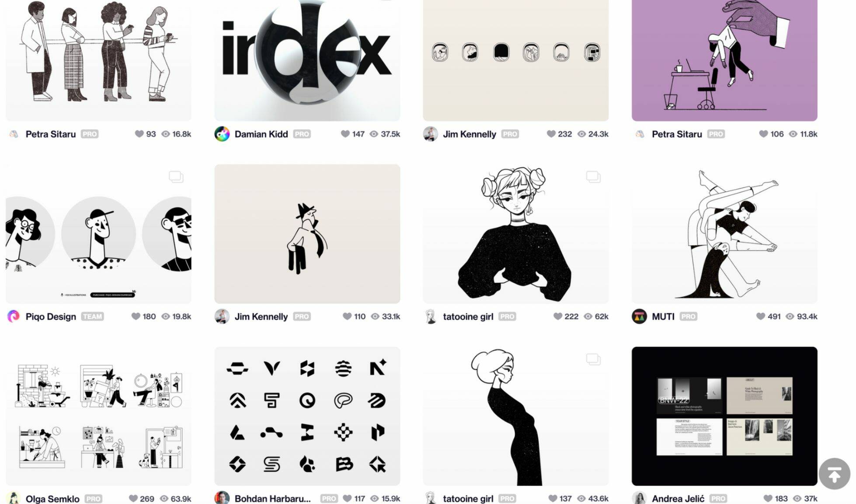Open tatooine girl's profile link with 222 likes
Viewport: 856px width, 504px height.
pyautogui.click(x=468, y=316)
